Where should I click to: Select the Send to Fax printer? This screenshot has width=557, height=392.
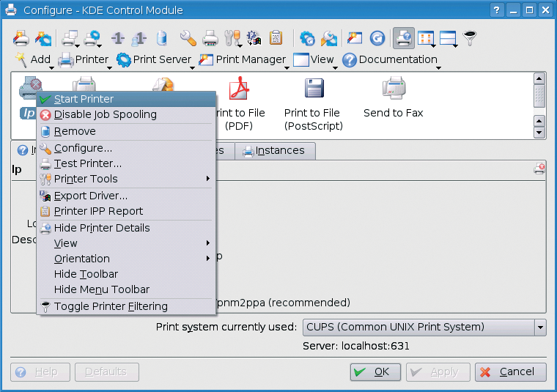pyautogui.click(x=394, y=97)
